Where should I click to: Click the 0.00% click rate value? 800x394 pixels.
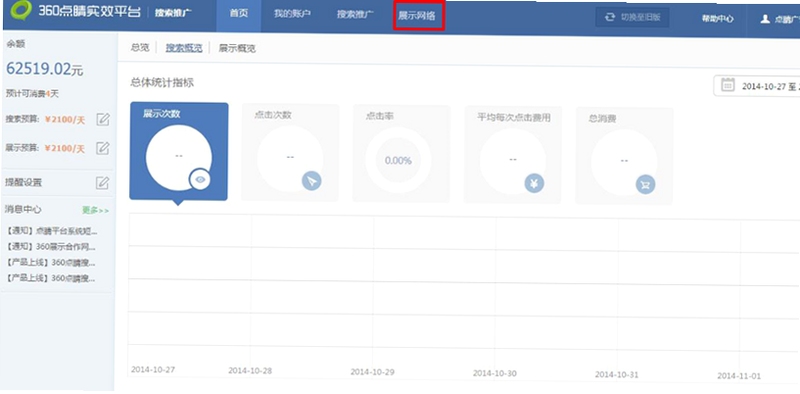point(398,161)
